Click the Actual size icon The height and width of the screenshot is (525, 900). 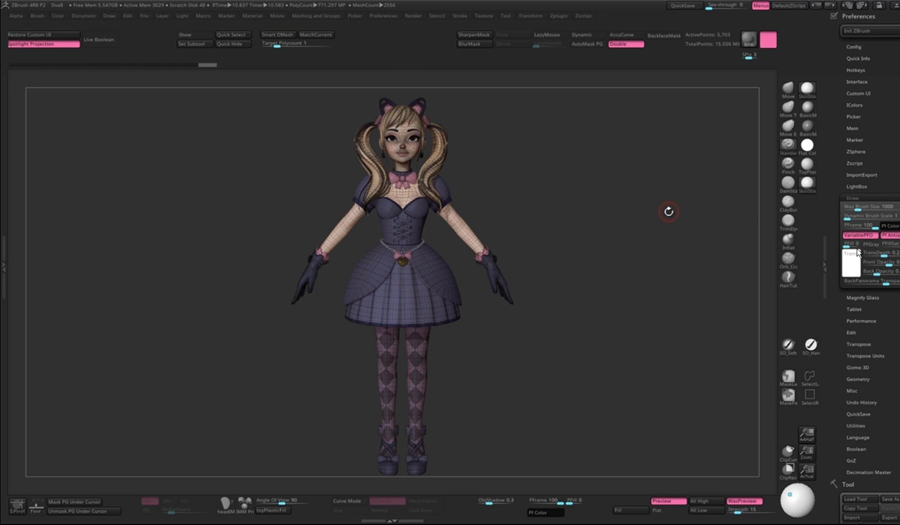click(x=807, y=470)
